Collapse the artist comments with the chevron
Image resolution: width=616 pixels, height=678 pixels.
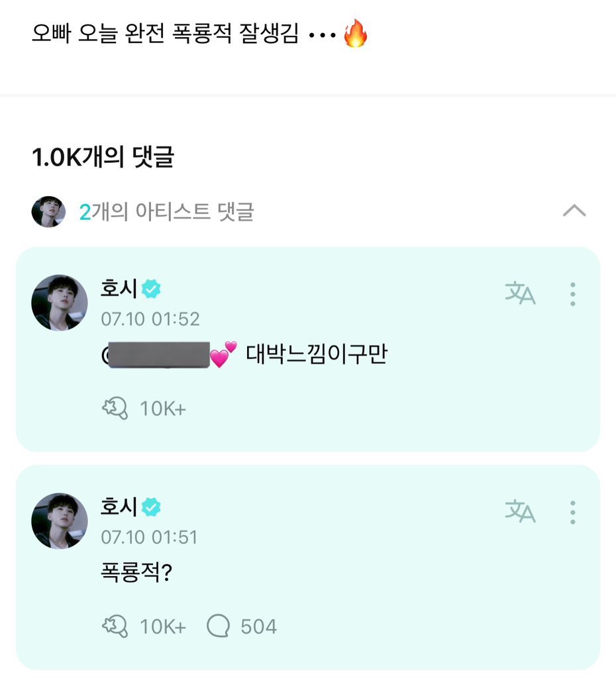coord(574,212)
